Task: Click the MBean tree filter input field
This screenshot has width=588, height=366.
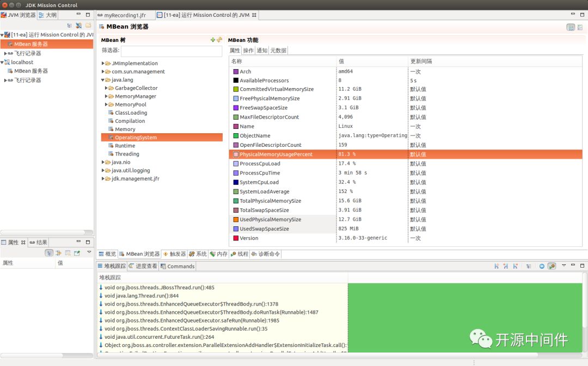Action: coord(171,51)
